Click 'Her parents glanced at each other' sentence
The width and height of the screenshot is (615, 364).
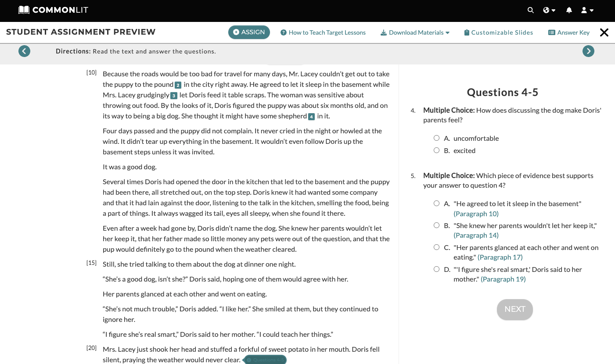(185, 294)
